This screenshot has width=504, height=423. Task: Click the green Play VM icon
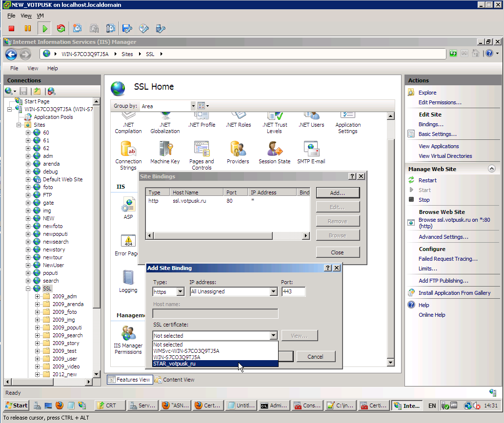tap(45, 29)
